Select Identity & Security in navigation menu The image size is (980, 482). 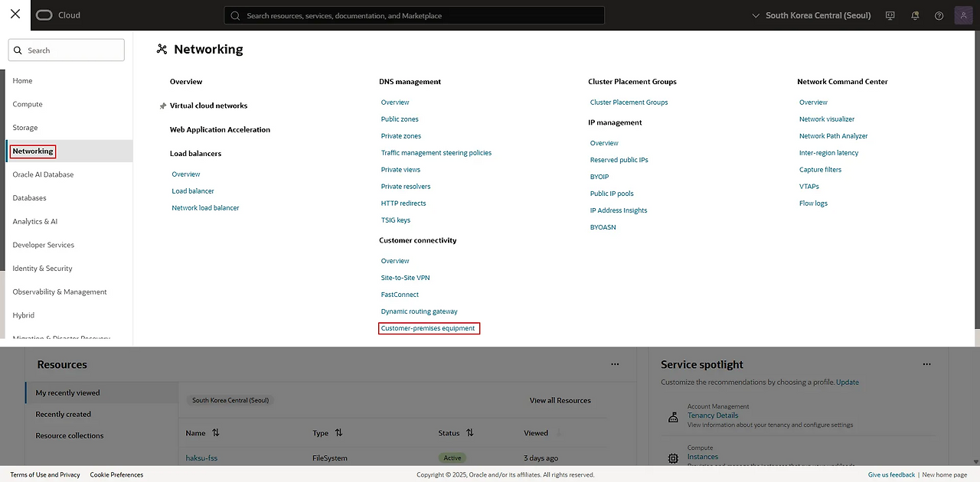pos(42,269)
